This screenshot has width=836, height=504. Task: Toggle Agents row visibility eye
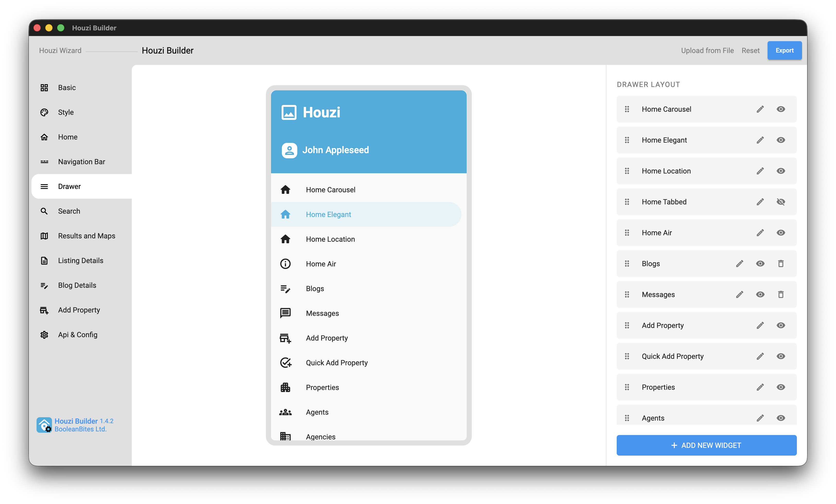pyautogui.click(x=781, y=418)
